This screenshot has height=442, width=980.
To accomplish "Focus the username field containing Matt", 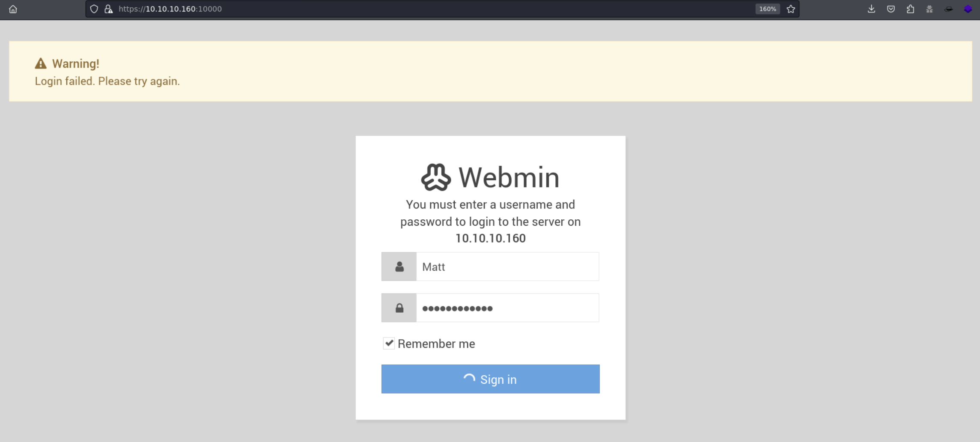I will tap(508, 266).
